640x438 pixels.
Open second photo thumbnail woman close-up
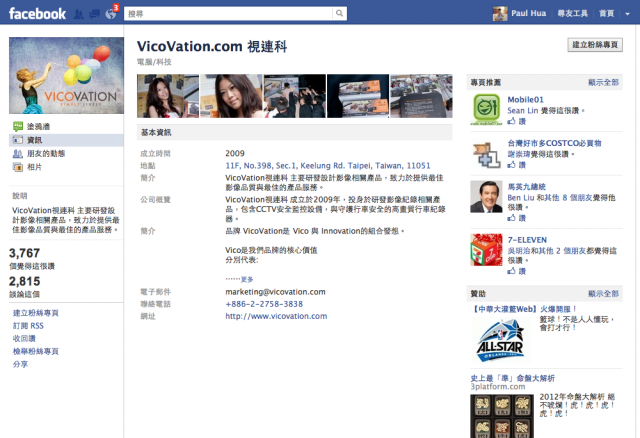(231, 96)
